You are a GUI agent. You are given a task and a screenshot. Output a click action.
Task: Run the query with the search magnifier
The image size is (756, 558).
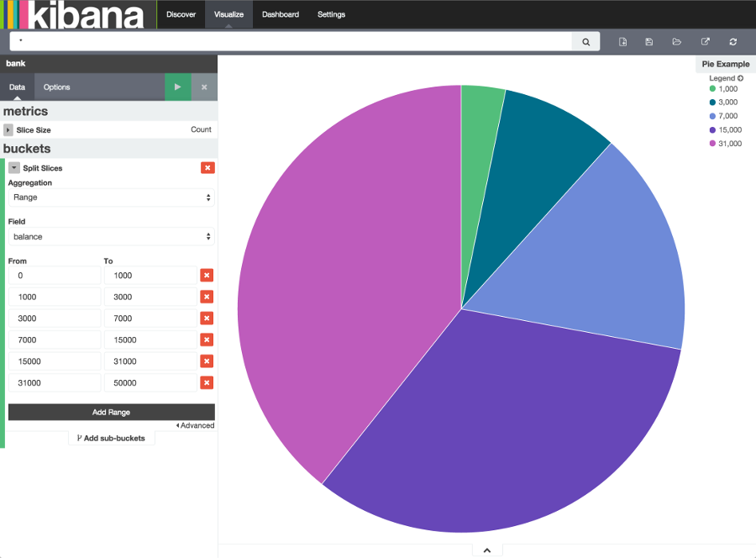[x=585, y=40]
